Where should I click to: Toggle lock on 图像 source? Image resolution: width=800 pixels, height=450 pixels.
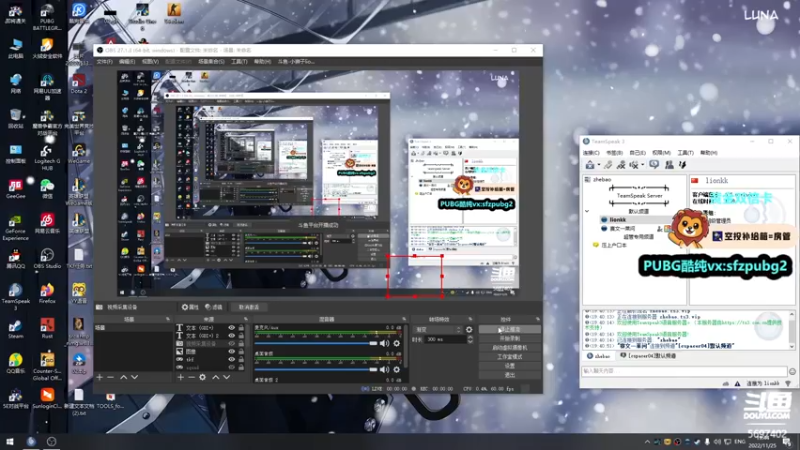coord(241,352)
